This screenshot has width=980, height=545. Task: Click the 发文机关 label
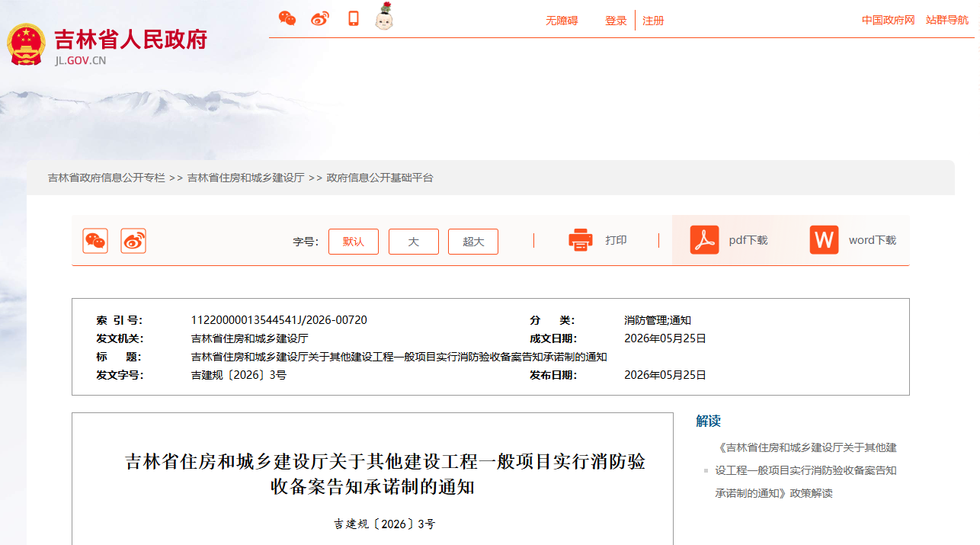(x=119, y=338)
